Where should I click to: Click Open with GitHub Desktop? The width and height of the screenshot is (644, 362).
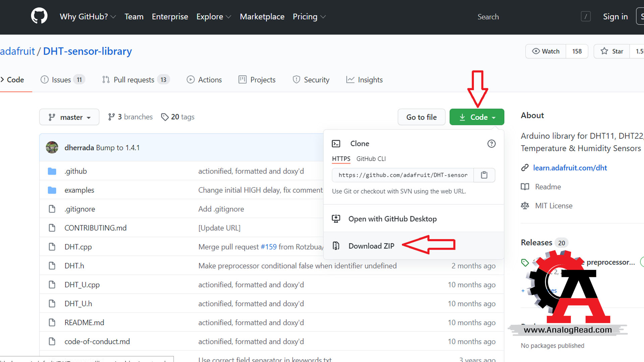(392, 219)
